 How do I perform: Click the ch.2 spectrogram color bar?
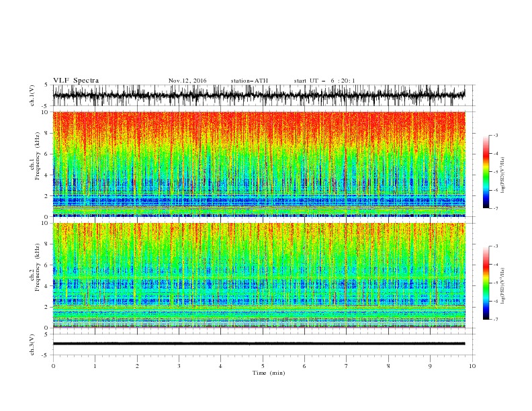pos(486,283)
